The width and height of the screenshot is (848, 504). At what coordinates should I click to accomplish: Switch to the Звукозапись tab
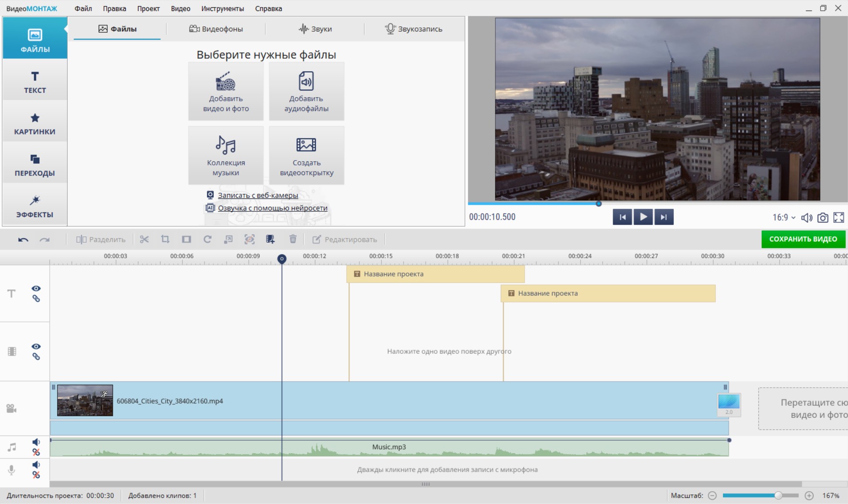(414, 29)
